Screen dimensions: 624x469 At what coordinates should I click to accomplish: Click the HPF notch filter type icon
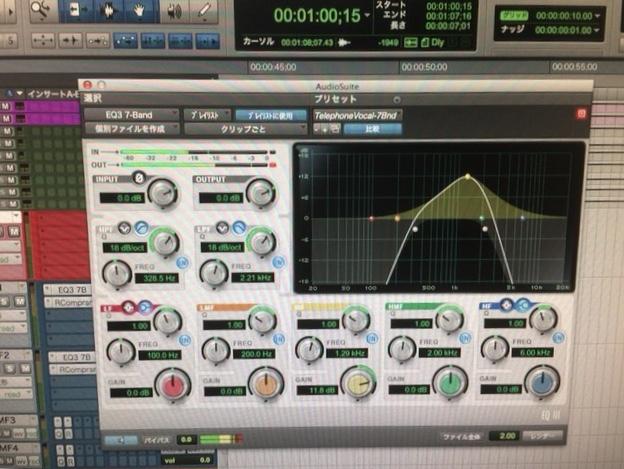(x=124, y=228)
